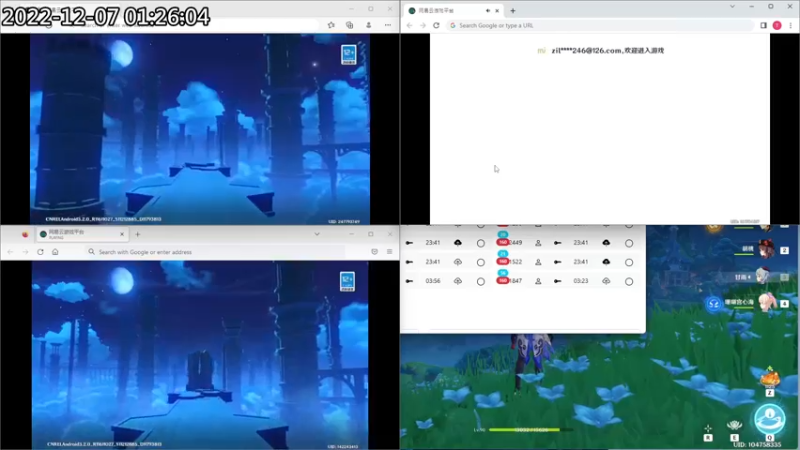Close the Firefox tab
Viewport: 800px width, 450px height.
pyautogui.click(x=121, y=234)
